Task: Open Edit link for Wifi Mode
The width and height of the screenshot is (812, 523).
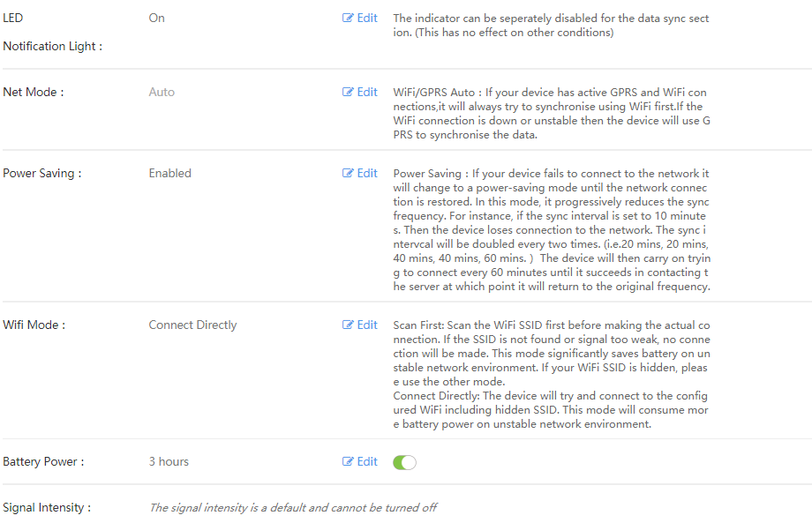Action: (360, 325)
